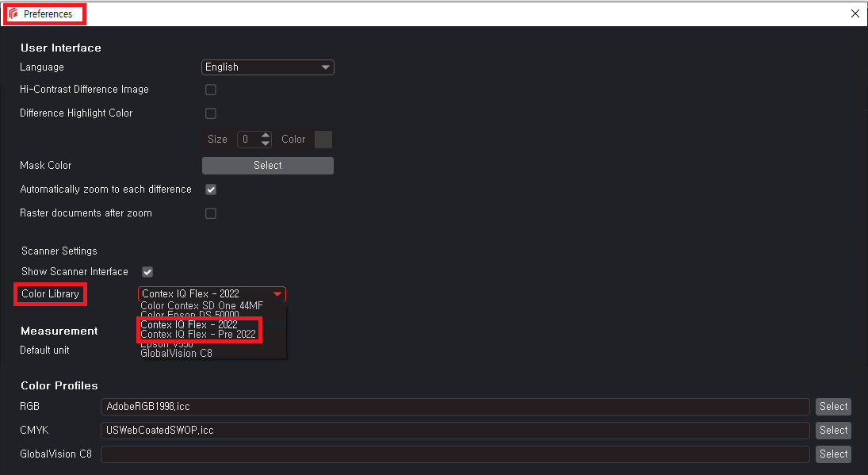Image resolution: width=868 pixels, height=475 pixels.
Task: Open the Language dropdown
Action: pos(268,67)
